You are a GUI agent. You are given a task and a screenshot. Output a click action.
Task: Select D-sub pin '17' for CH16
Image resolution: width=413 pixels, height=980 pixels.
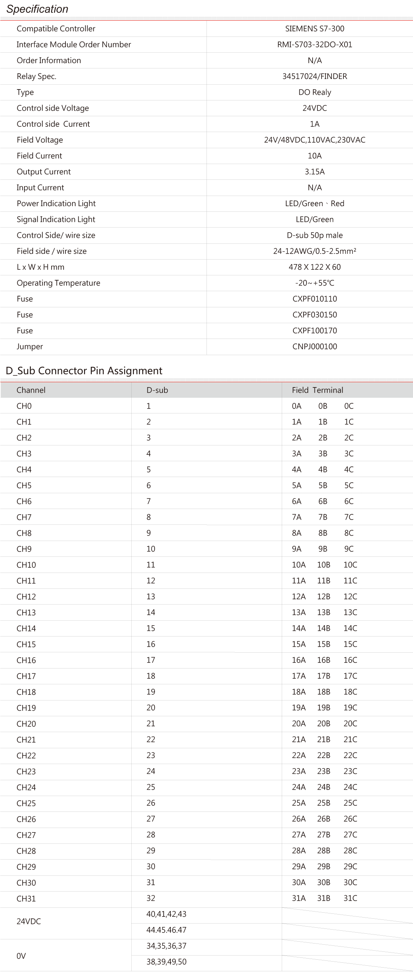click(150, 660)
